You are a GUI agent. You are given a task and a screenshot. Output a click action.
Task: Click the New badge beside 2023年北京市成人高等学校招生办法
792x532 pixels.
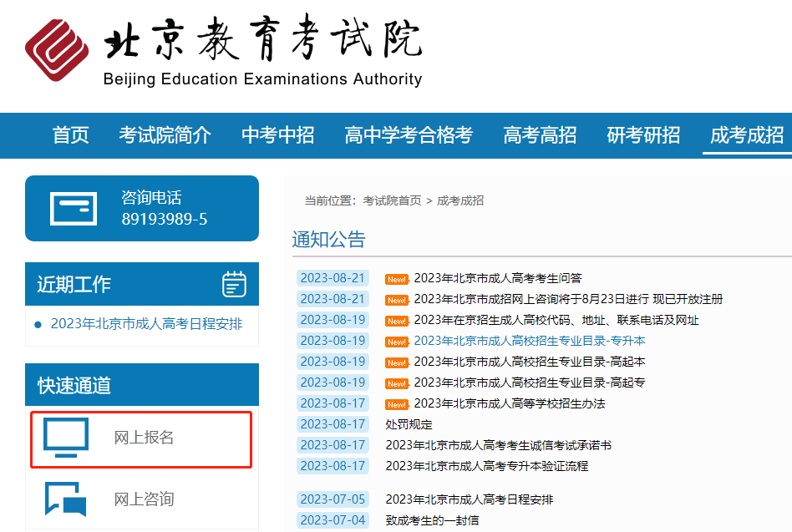396,404
